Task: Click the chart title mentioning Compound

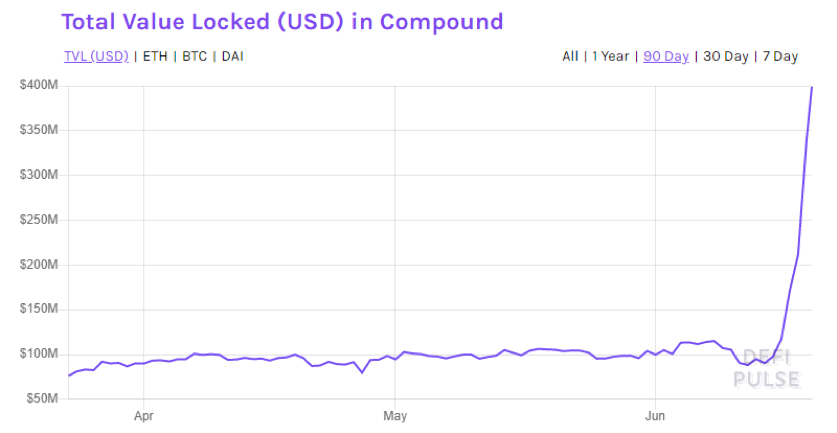Action: tap(282, 21)
